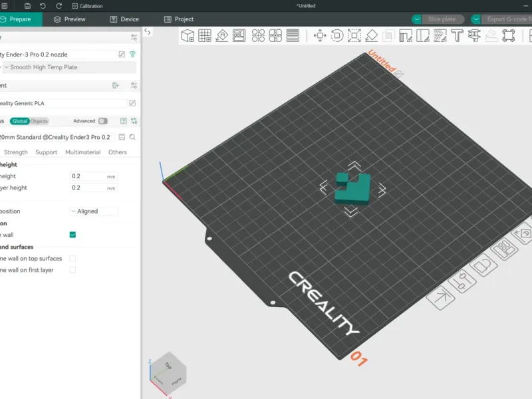Search process settings with magnifier icon

pos(132,137)
